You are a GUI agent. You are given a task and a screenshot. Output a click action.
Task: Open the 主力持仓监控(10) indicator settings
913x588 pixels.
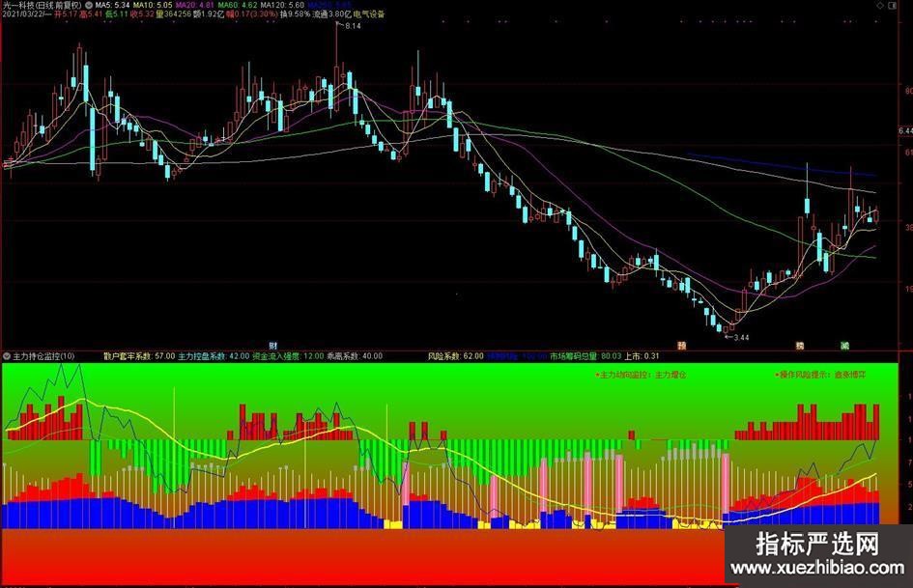pyautogui.click(x=43, y=356)
